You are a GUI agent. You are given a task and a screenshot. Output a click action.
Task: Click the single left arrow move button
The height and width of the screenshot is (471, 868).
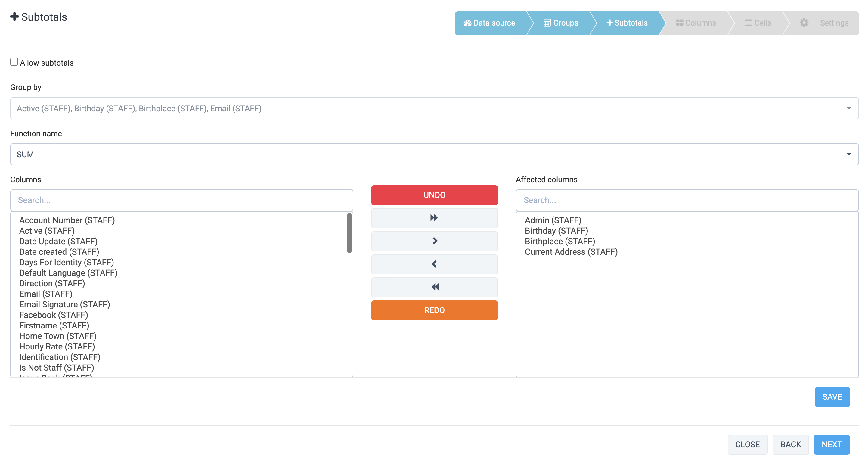[434, 264]
